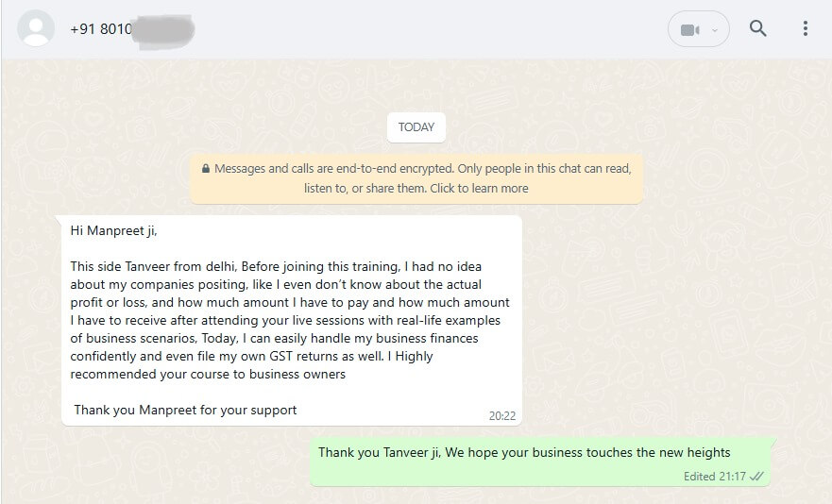Click the lock icon in encryption notice

coord(205,169)
